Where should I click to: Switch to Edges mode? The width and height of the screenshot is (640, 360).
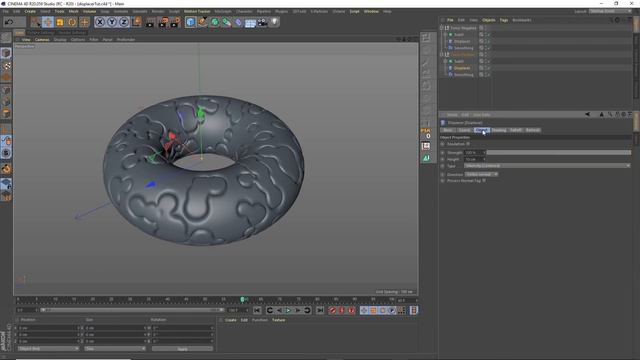pyautogui.click(x=6, y=102)
